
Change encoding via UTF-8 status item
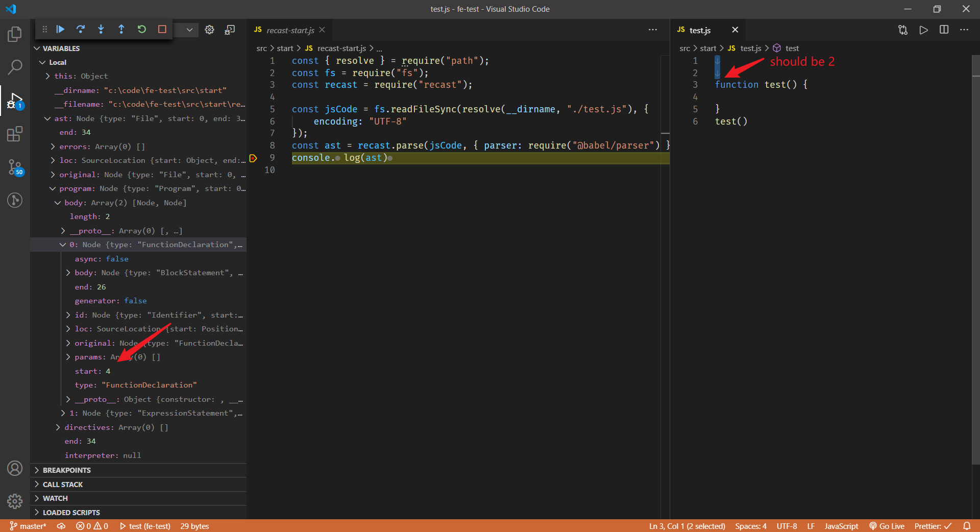[x=787, y=526]
